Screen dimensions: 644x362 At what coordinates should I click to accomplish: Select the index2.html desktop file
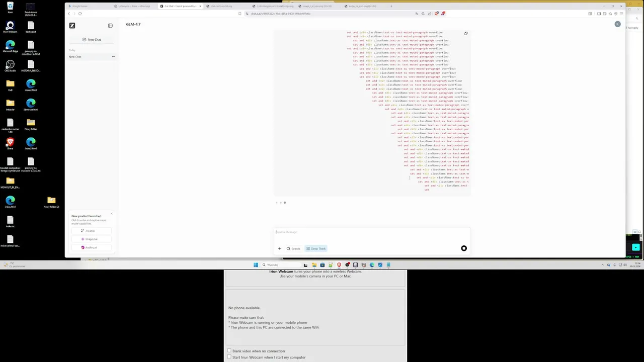tap(31, 85)
